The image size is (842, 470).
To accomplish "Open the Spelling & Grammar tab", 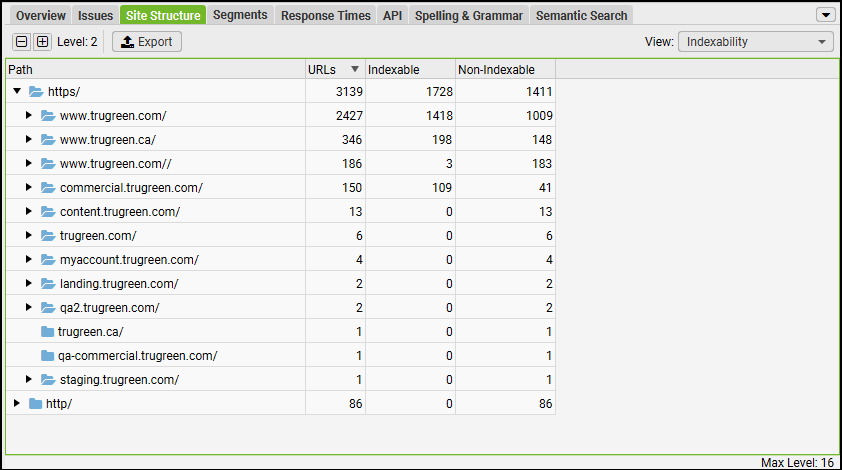I will (468, 16).
